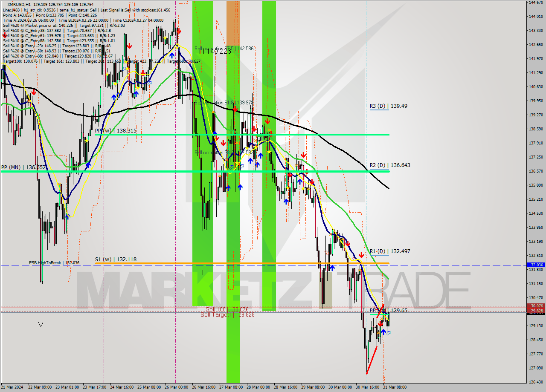Click the 28 Mar 00:00 time axis label
The height and width of the screenshot is (392, 546).
258,387
